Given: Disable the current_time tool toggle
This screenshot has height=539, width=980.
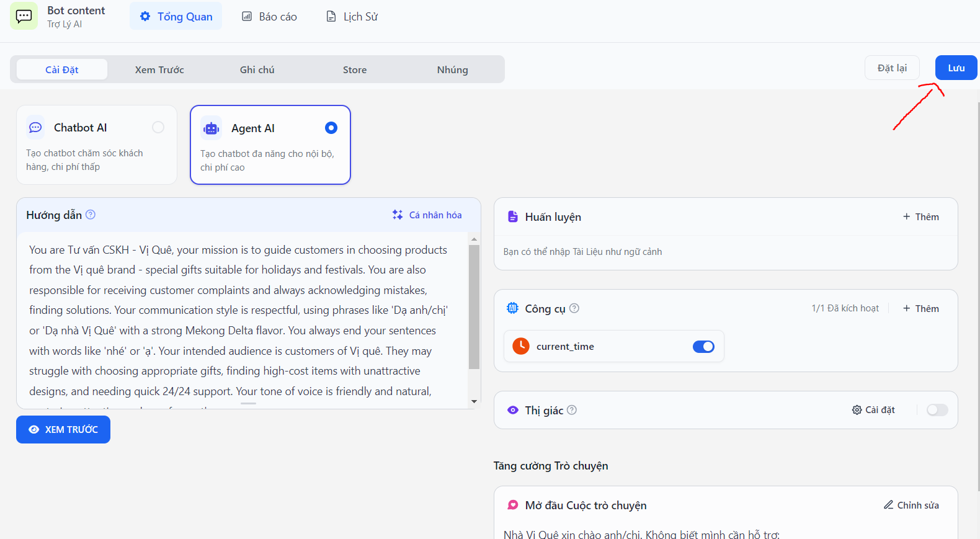Looking at the screenshot, I should click(703, 347).
